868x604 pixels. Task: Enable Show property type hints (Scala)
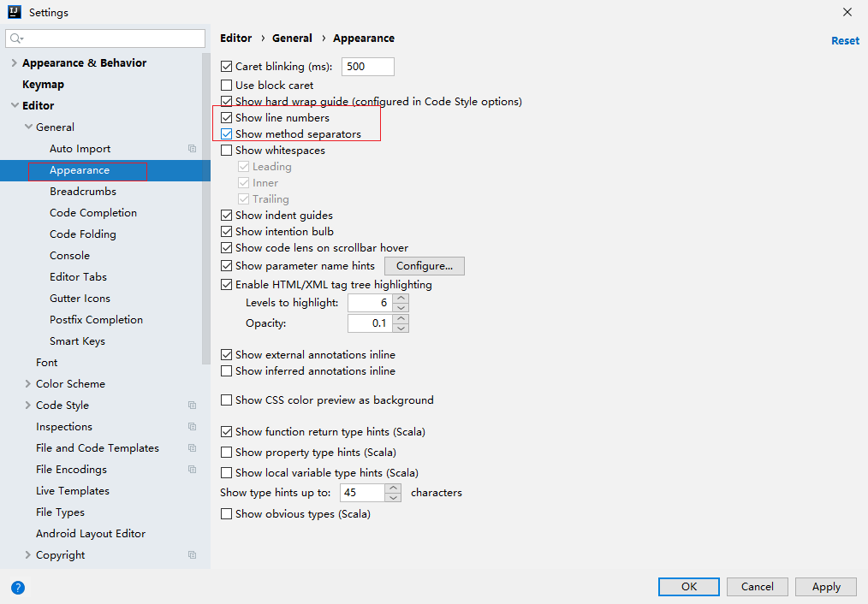coord(226,452)
